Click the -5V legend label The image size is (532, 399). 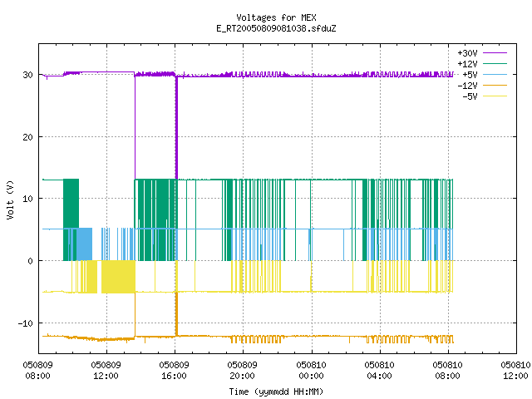pyautogui.click(x=470, y=96)
